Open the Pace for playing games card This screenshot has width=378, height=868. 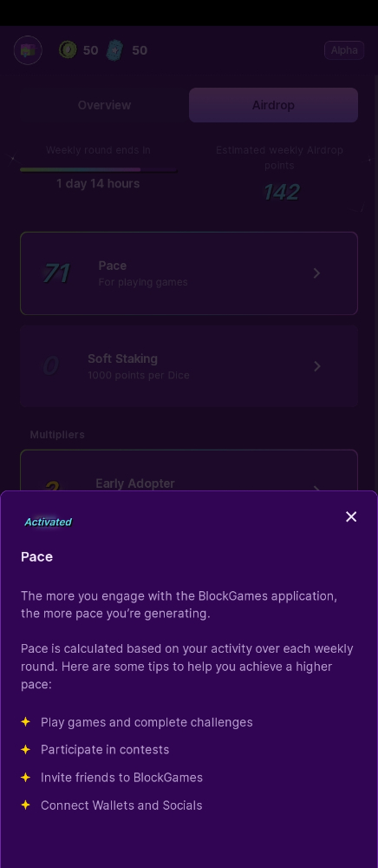coord(189,273)
